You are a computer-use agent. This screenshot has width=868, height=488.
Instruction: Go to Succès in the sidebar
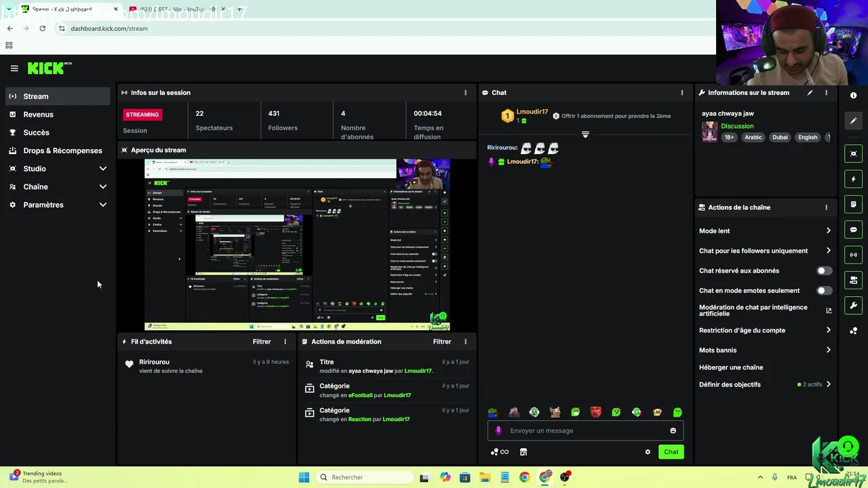point(58,133)
